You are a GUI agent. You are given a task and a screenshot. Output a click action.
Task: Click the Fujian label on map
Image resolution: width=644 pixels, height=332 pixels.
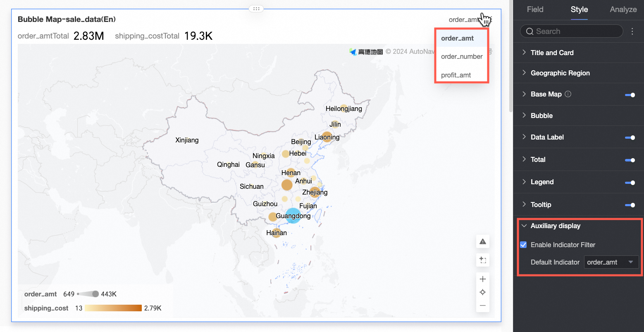(x=308, y=206)
